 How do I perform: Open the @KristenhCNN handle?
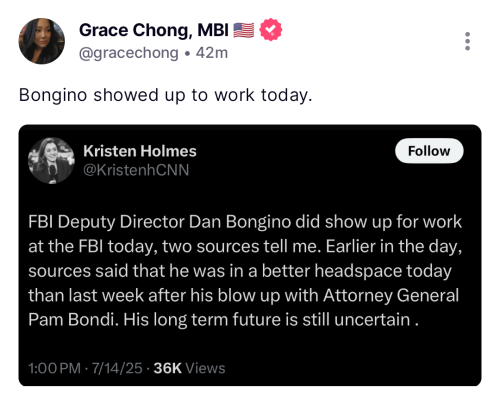tap(136, 170)
